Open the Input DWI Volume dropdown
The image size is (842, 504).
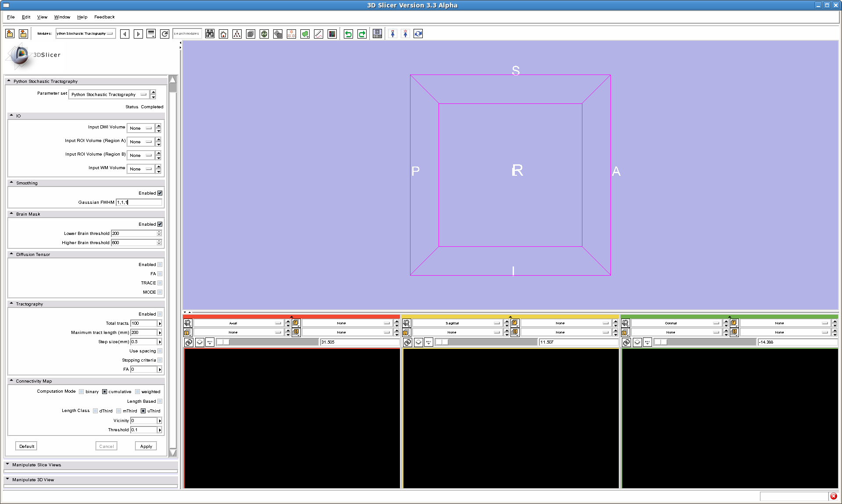pyautogui.click(x=140, y=128)
